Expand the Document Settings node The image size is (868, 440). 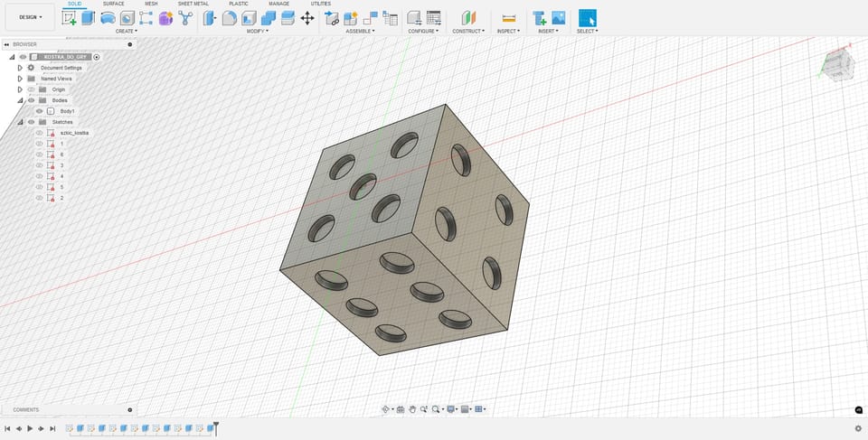coord(20,68)
